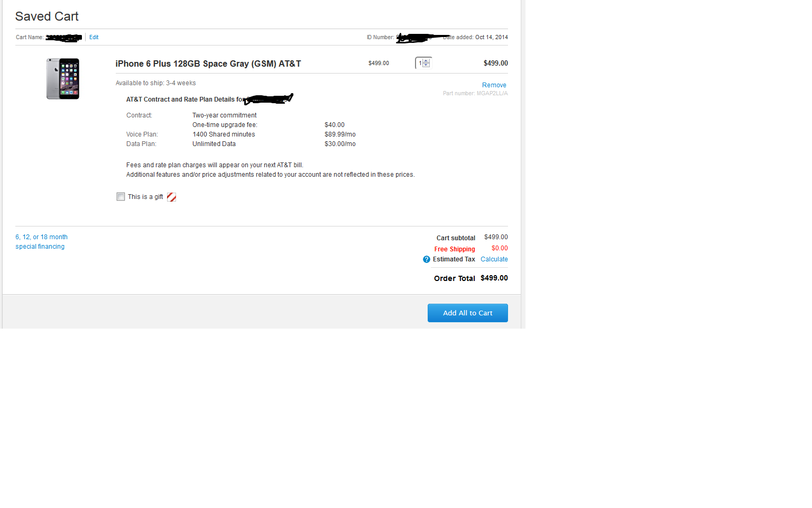This screenshot has width=812, height=508.
Task: Calculate the estimated tax
Action: click(494, 259)
